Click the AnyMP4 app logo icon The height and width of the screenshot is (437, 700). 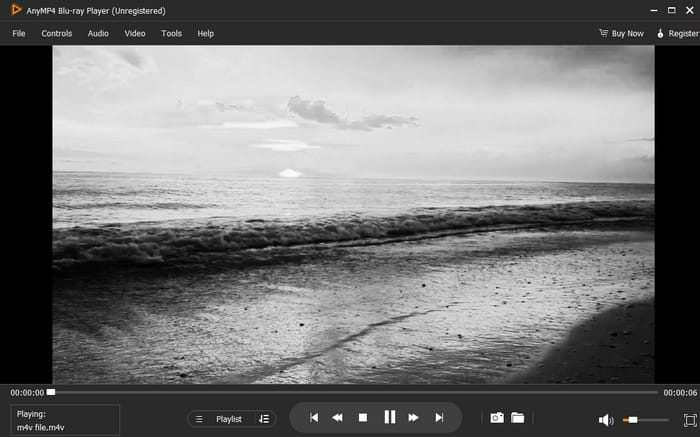point(16,9)
